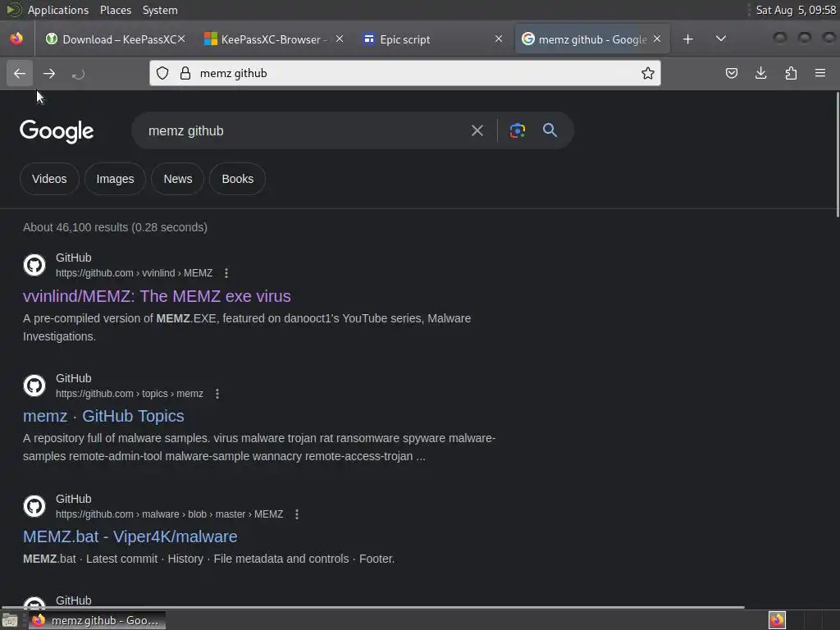840x630 pixels.
Task: Open the Extensions puzzle icon
Action: [x=791, y=73]
